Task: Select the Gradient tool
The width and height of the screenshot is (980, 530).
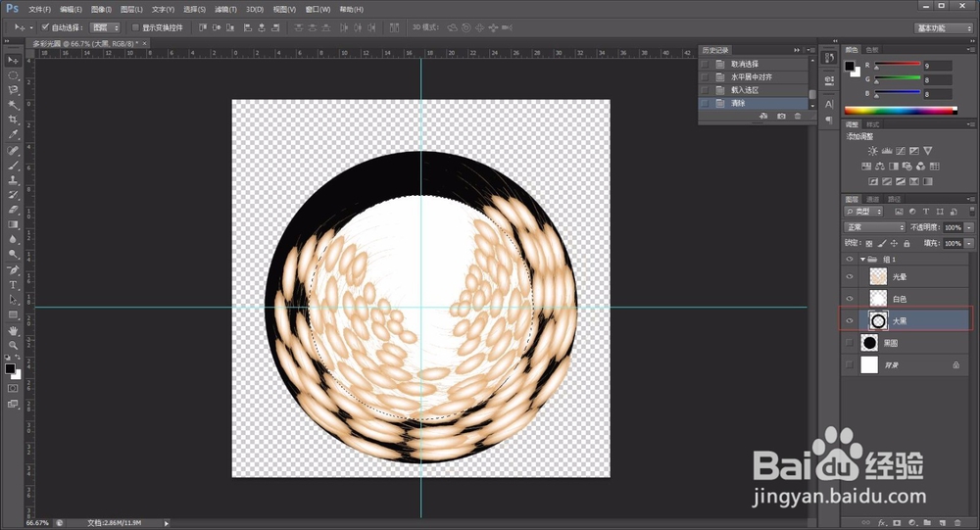Action: pos(13,224)
